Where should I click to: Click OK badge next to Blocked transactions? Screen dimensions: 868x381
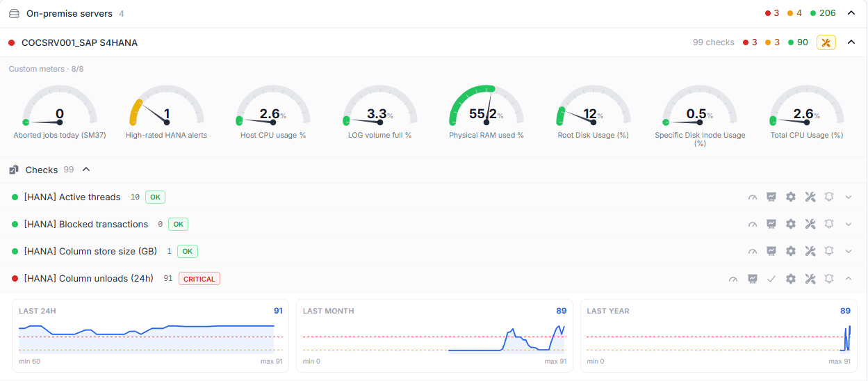tap(179, 225)
